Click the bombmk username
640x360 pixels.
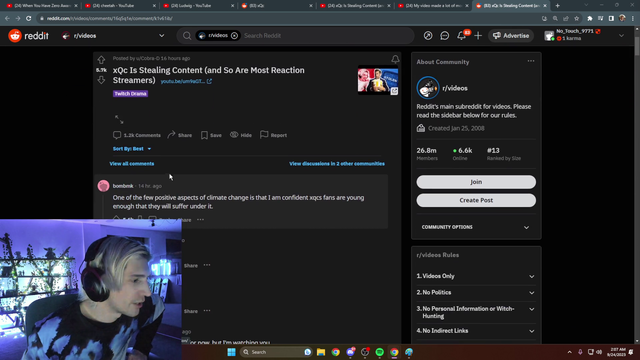click(x=123, y=186)
